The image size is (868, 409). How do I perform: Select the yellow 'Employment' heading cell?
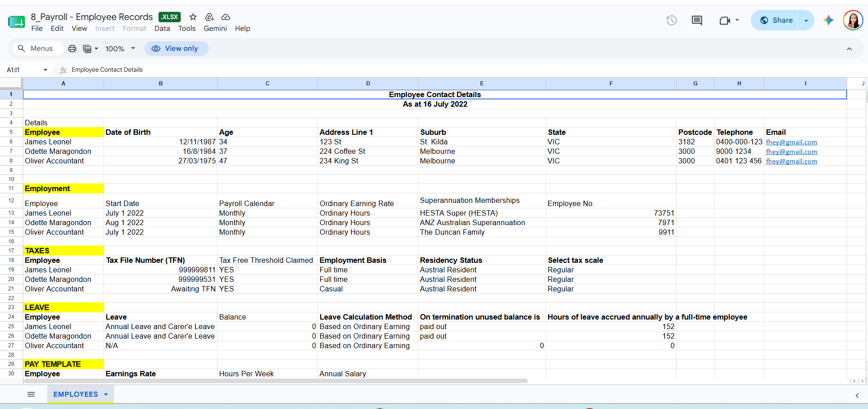tap(64, 188)
